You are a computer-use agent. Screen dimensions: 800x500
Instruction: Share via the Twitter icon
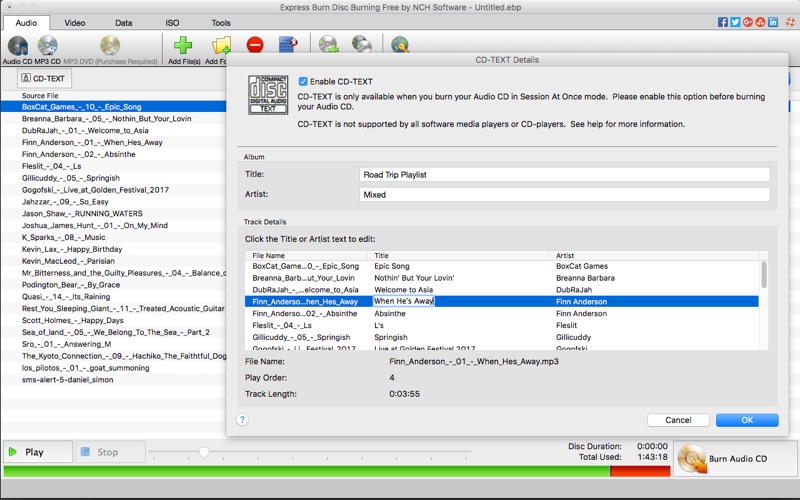click(735, 22)
